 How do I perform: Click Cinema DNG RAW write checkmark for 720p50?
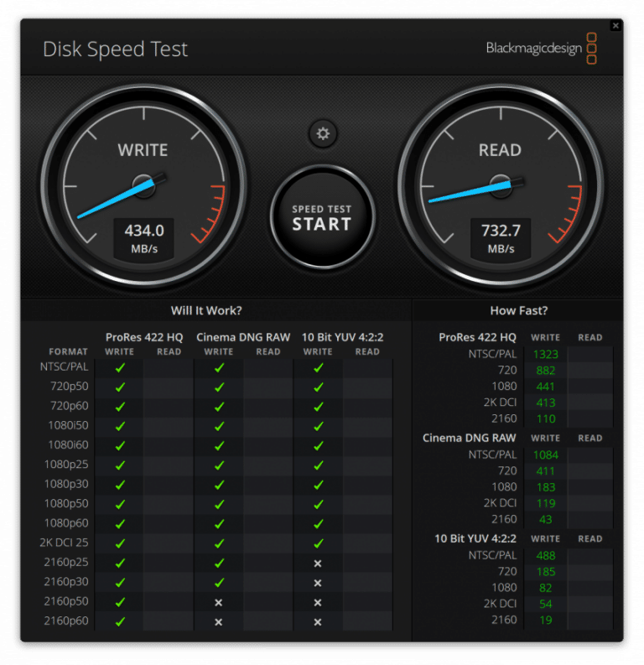(x=219, y=387)
